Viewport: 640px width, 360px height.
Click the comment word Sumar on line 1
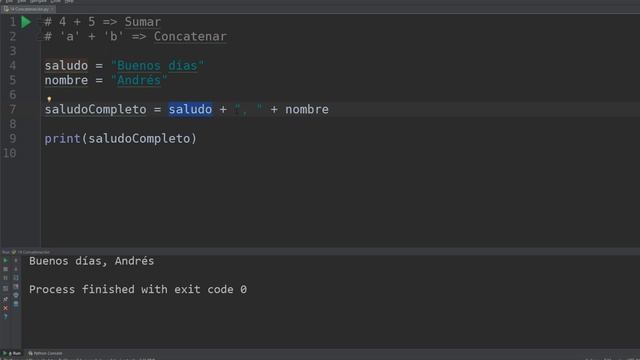tap(142, 22)
